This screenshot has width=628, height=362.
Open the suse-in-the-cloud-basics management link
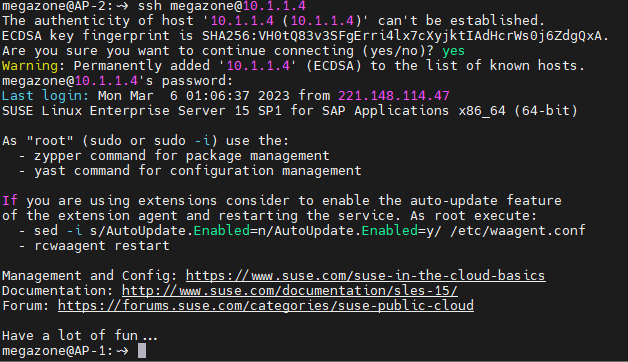tap(365, 276)
